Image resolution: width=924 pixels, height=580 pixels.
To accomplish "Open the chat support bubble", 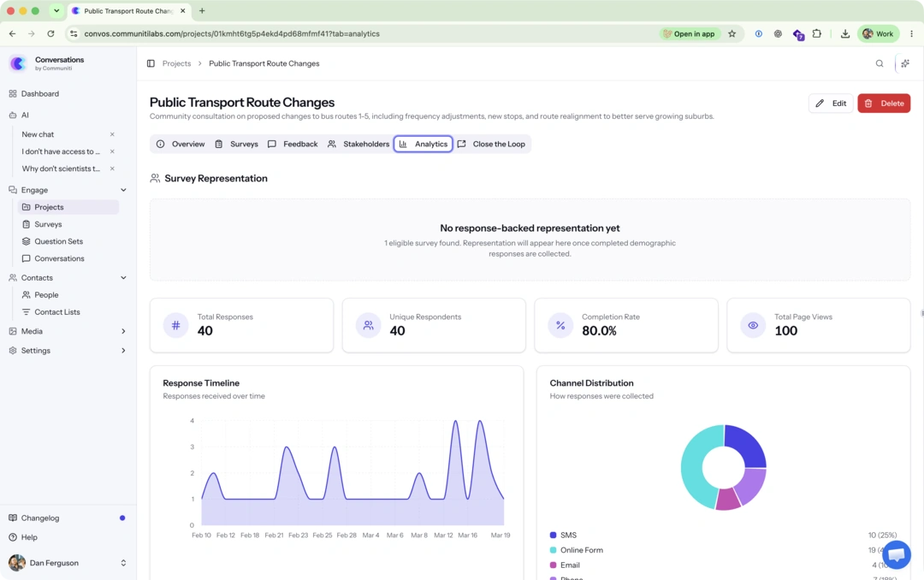I will [897, 554].
